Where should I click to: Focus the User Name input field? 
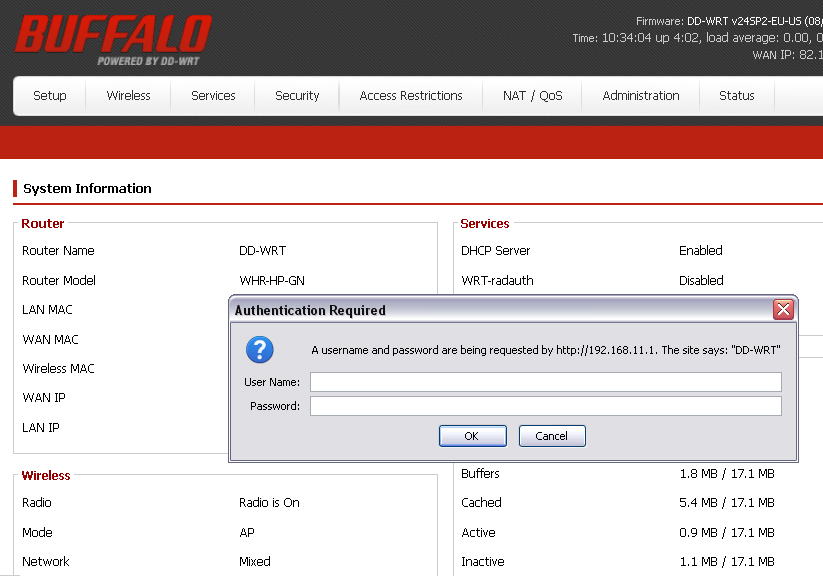(546, 382)
